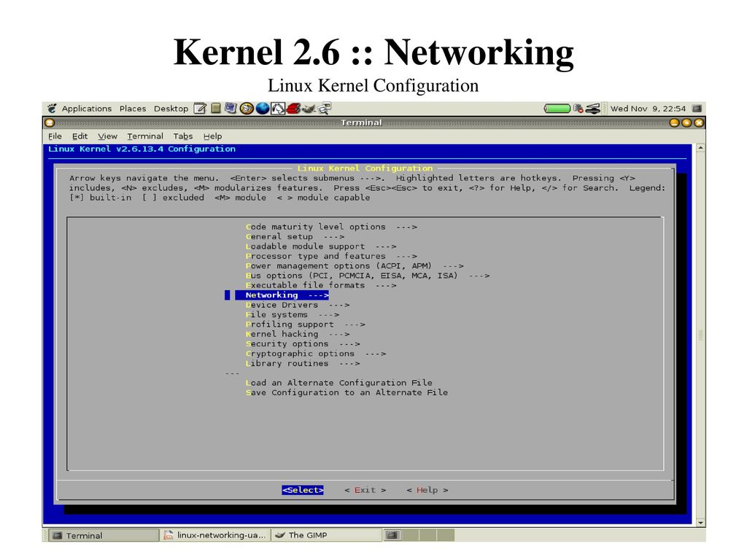Click the small monitor icon beside the clock
The height and width of the screenshot is (560, 747).
click(697, 109)
